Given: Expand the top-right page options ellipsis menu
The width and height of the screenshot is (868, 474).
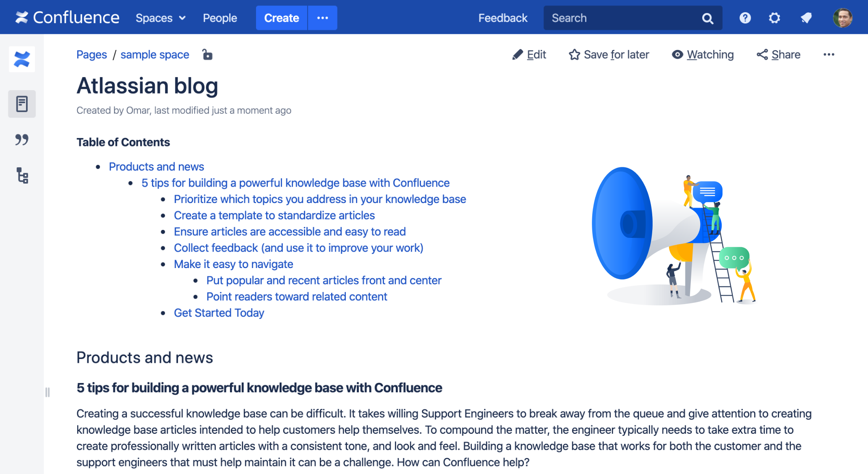Looking at the screenshot, I should [828, 54].
